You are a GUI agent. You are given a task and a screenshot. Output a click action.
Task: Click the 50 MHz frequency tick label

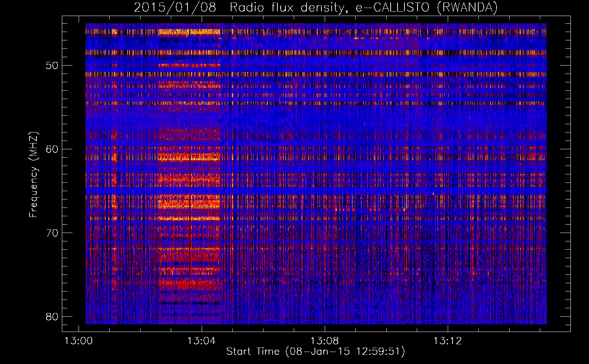(52, 66)
